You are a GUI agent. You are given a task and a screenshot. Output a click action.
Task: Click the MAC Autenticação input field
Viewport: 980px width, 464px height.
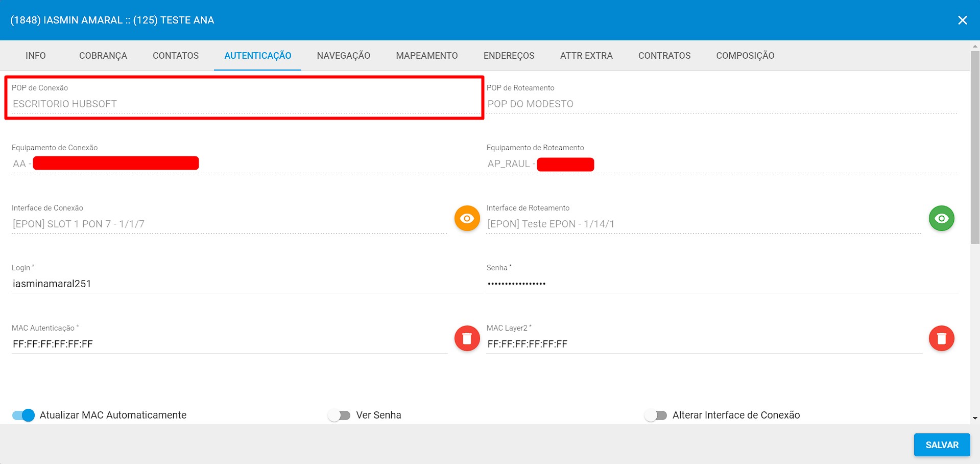tap(230, 344)
